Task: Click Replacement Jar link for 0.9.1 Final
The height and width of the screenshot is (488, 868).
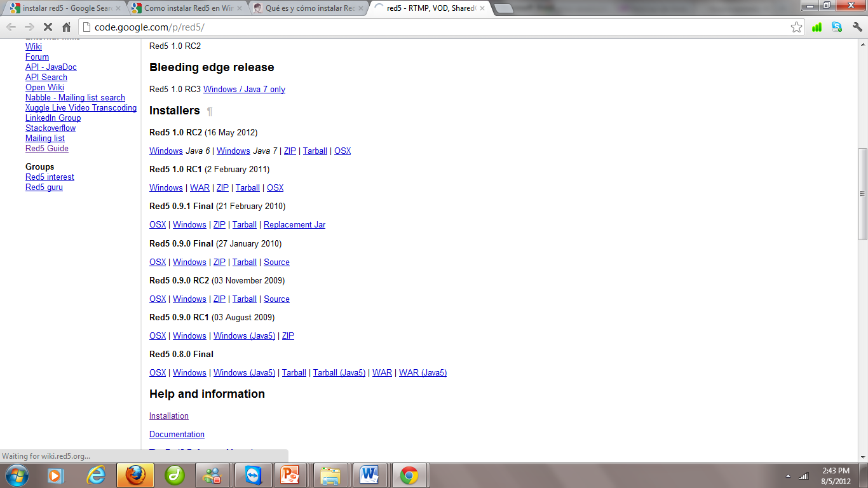Action: tap(294, 224)
